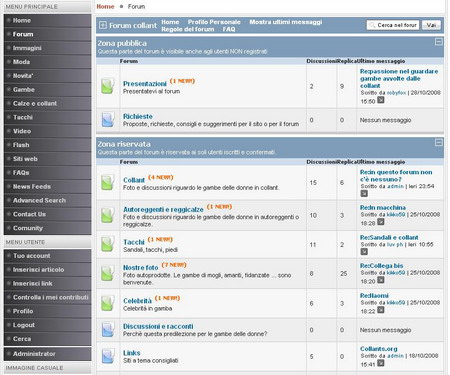Image resolution: width=450 pixels, height=375 pixels.
Task: Open Tuo account in user menu
Action: [x=47, y=256]
